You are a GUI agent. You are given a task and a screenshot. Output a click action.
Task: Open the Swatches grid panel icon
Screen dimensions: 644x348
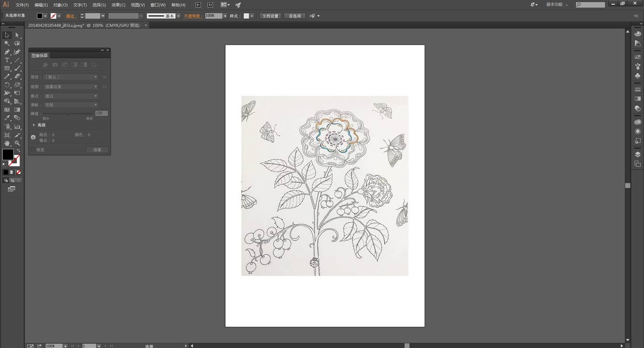pyautogui.click(x=638, y=57)
